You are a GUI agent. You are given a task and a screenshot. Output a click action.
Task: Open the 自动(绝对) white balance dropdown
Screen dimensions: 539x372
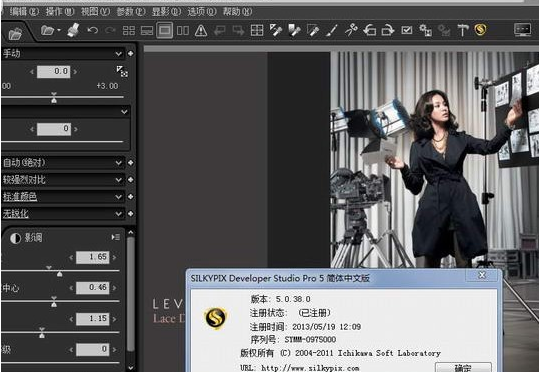(x=63, y=163)
